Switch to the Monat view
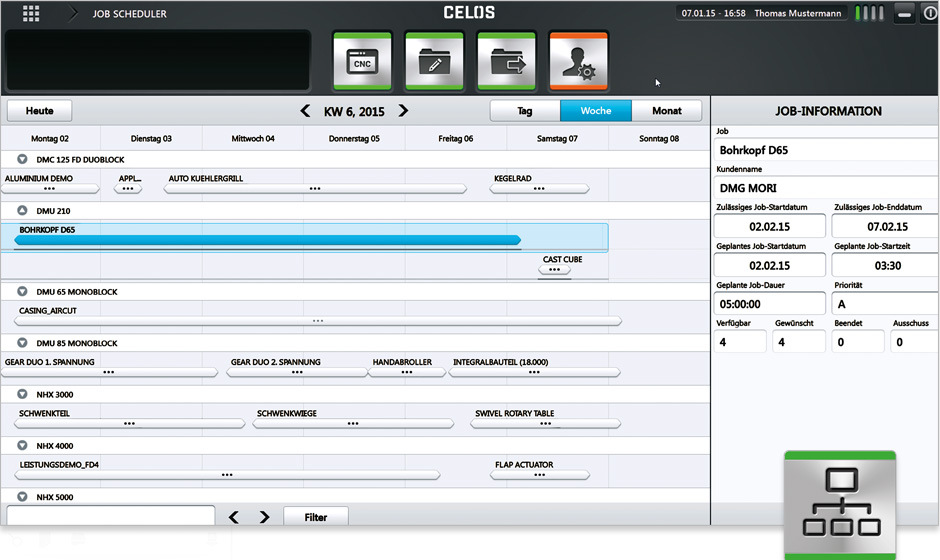This screenshot has height=560, width=940. click(666, 111)
